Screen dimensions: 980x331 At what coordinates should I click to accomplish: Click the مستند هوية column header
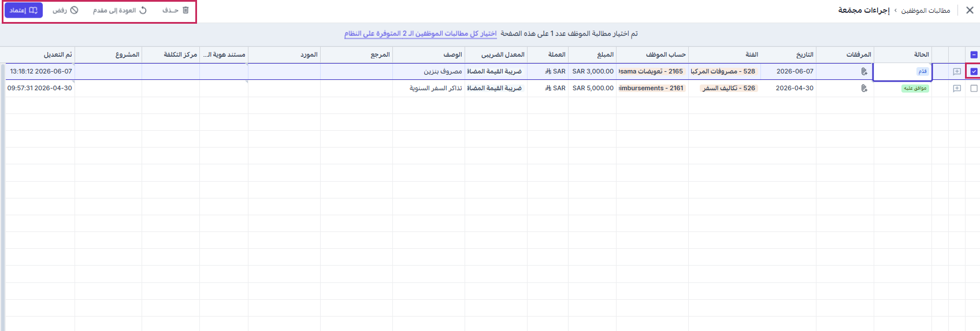[224, 54]
